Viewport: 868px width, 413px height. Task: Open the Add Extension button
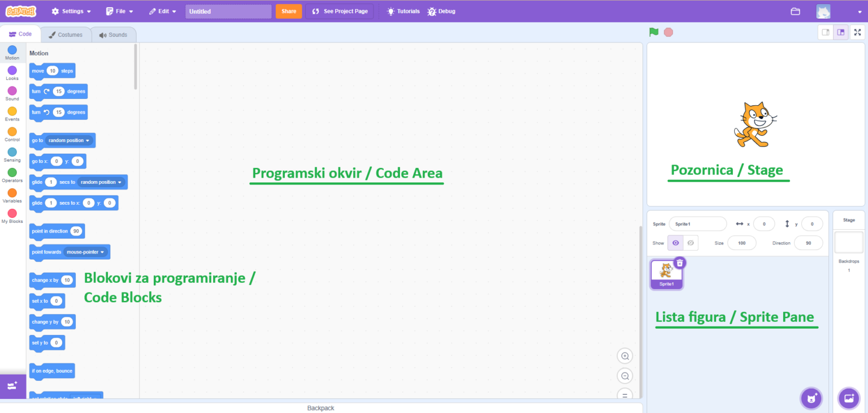(x=12, y=386)
